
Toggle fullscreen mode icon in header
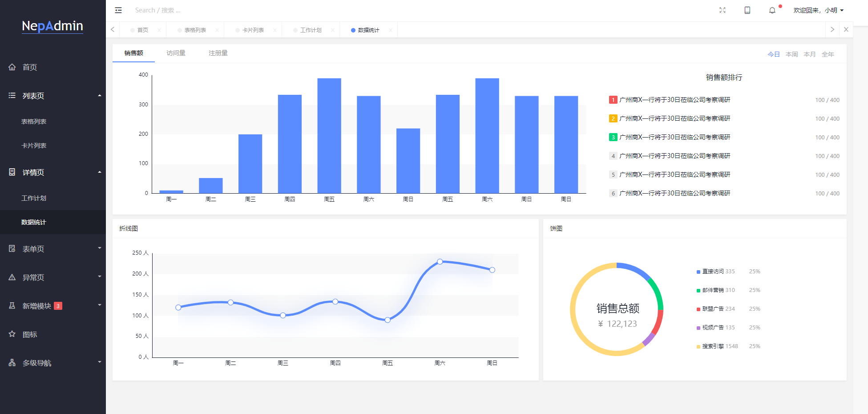click(723, 10)
